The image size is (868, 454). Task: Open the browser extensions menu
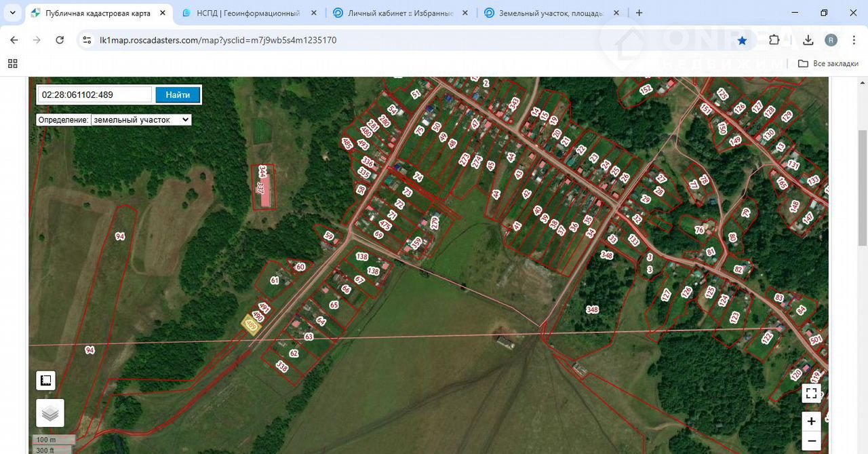pos(774,40)
